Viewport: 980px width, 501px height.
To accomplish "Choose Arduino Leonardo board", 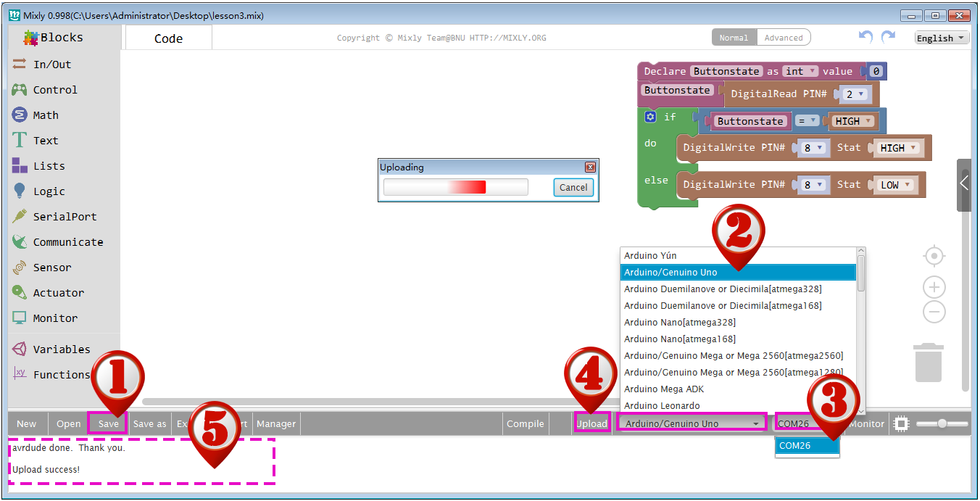I will (x=739, y=405).
